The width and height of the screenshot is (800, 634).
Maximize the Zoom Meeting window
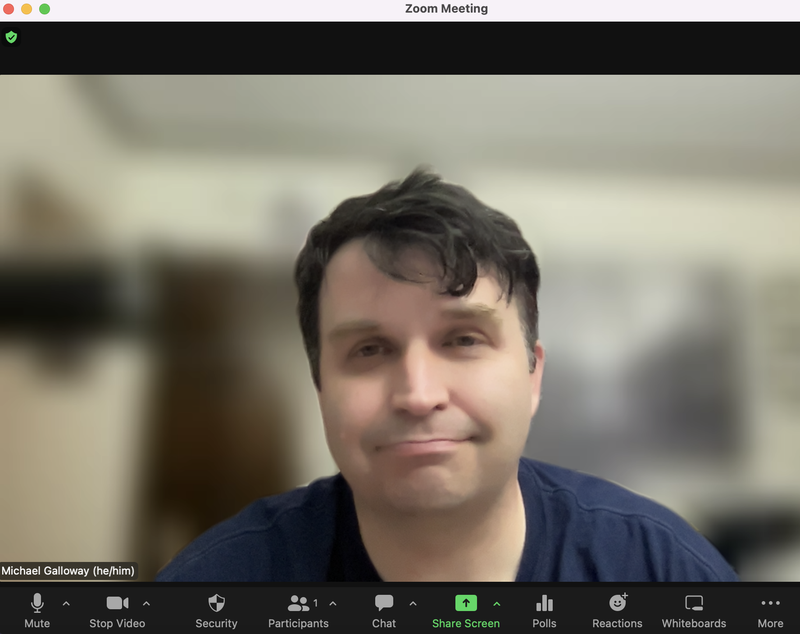coord(45,9)
